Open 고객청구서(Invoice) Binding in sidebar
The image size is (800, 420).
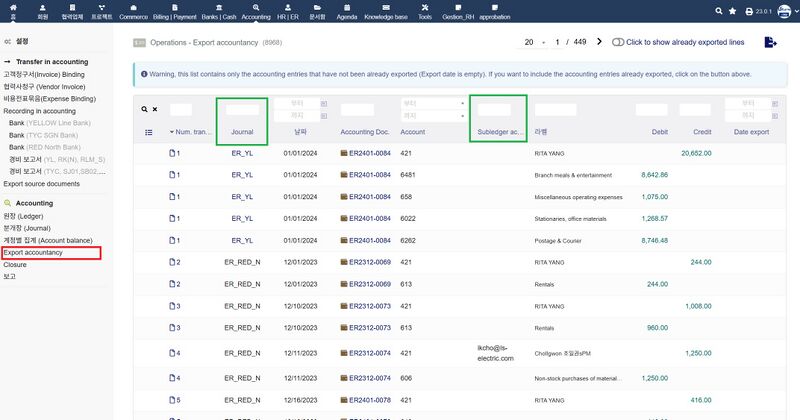44,74
